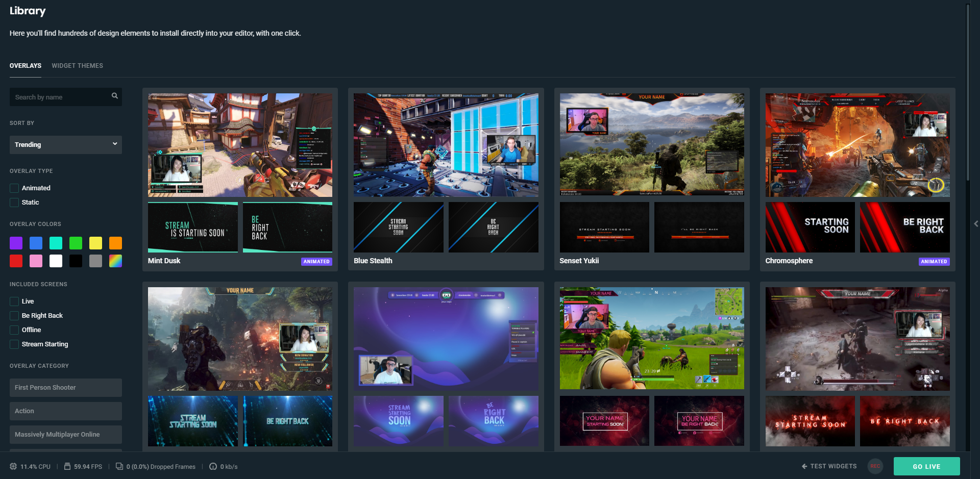Select the orange overlay color swatch
980x479 pixels.
(115, 243)
